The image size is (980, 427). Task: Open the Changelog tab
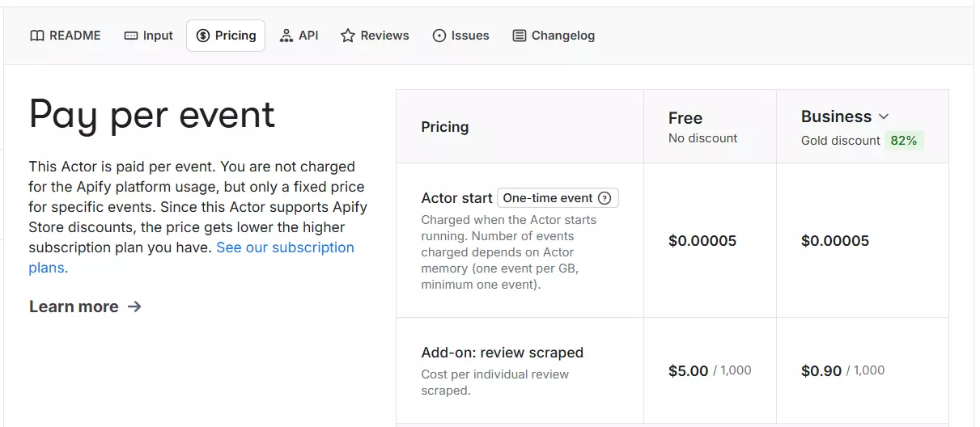click(554, 36)
